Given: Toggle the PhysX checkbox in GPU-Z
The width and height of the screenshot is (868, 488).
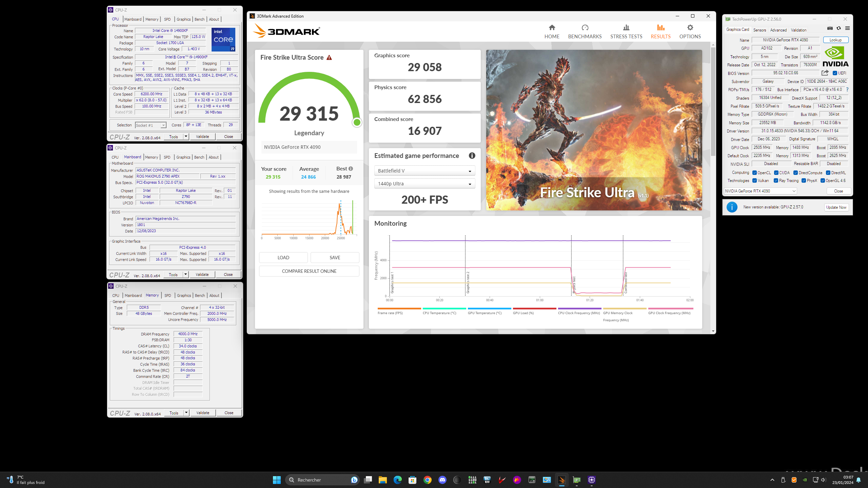Looking at the screenshot, I should click(x=804, y=181).
